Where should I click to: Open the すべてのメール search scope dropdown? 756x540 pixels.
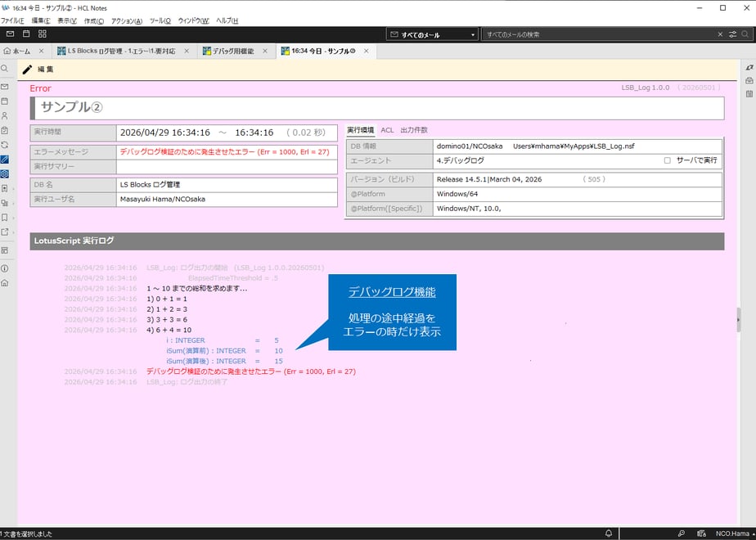tap(433, 34)
